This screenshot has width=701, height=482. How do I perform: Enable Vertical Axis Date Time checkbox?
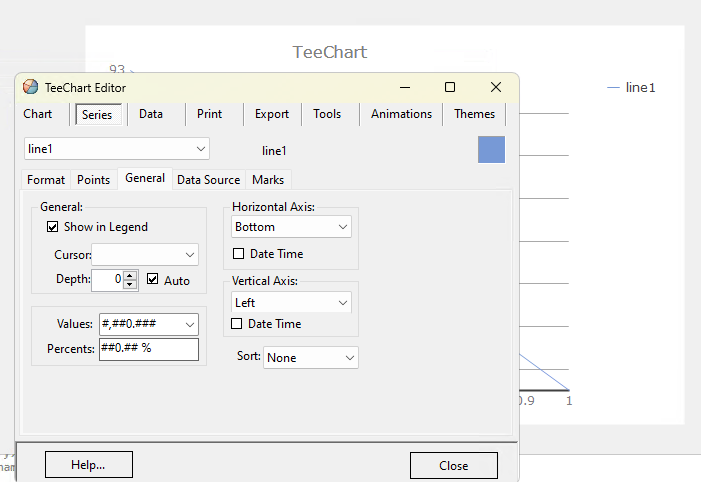point(236,323)
